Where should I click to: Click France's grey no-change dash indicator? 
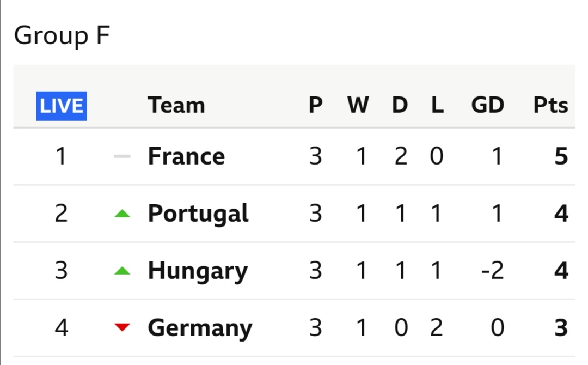coord(122,156)
